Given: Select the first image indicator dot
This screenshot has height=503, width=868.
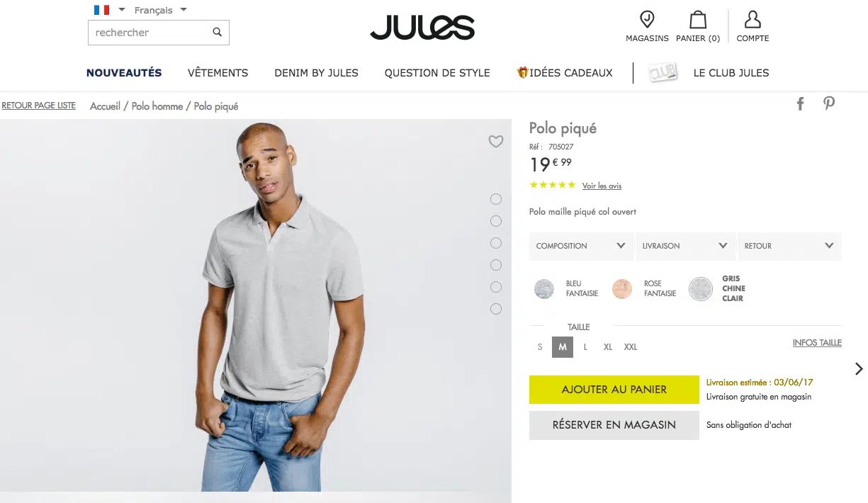Looking at the screenshot, I should click(496, 199).
